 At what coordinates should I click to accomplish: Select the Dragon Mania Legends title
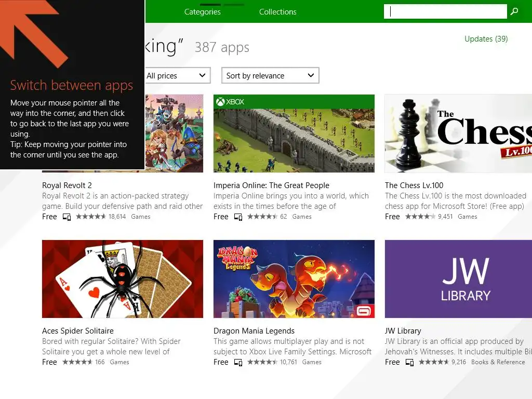(254, 331)
